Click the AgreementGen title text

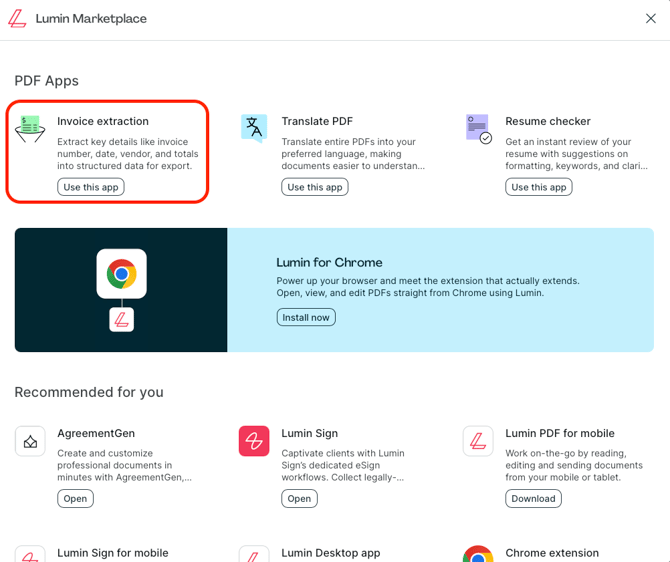click(x=96, y=433)
